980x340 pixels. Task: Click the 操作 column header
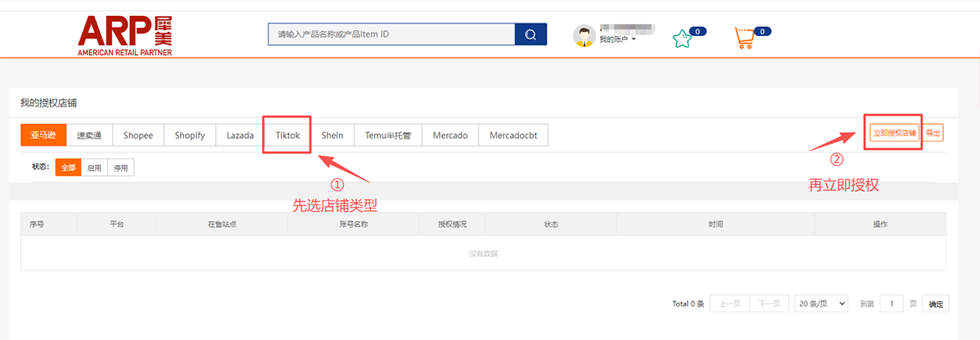(x=880, y=224)
